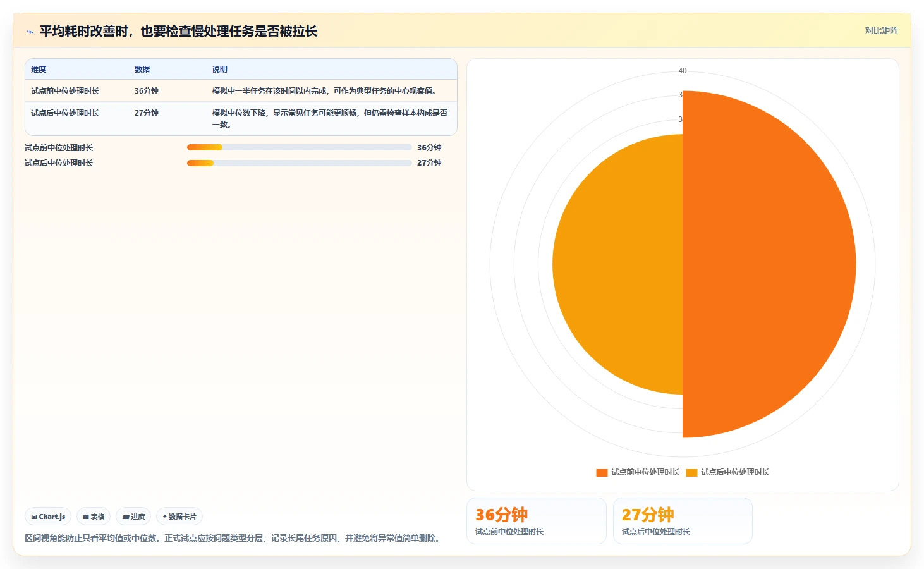The width and height of the screenshot is (924, 569).
Task: Click the 27分钟 progress bar
Action: point(299,162)
